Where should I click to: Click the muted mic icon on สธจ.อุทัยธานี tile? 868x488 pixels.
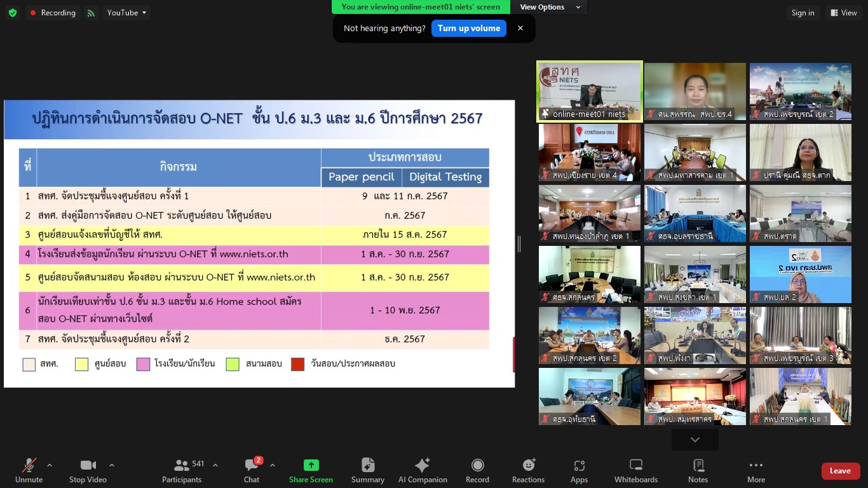(x=546, y=419)
